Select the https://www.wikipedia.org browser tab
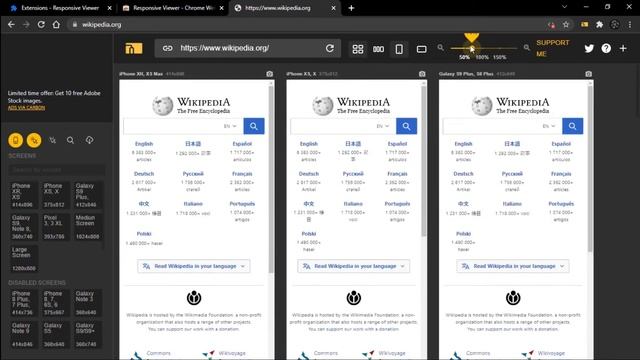The height and width of the screenshot is (360, 640). pos(284,8)
